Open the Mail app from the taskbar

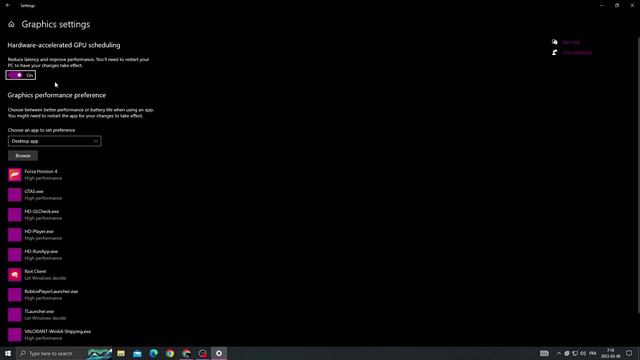point(138,353)
